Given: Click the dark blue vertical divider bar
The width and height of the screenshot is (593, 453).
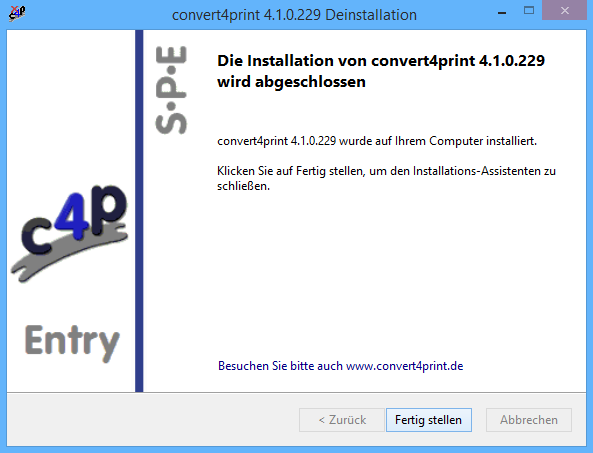Looking at the screenshot, I should pos(139,211).
